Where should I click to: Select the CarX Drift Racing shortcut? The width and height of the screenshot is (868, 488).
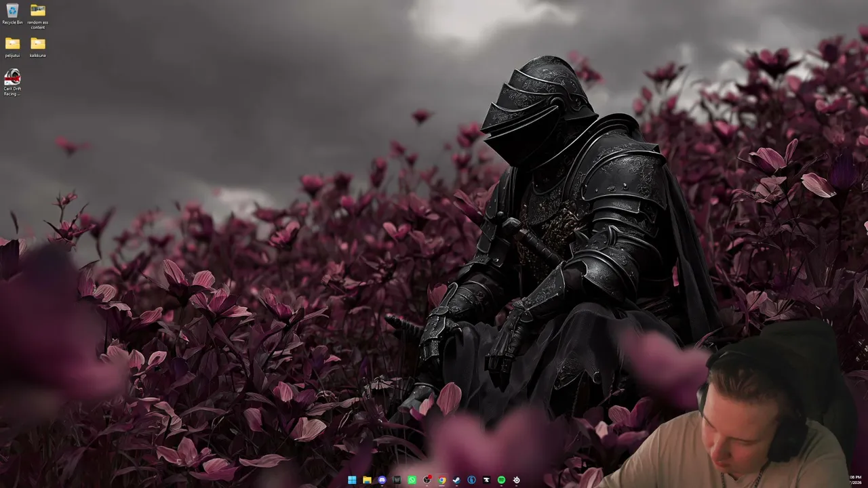tap(12, 83)
